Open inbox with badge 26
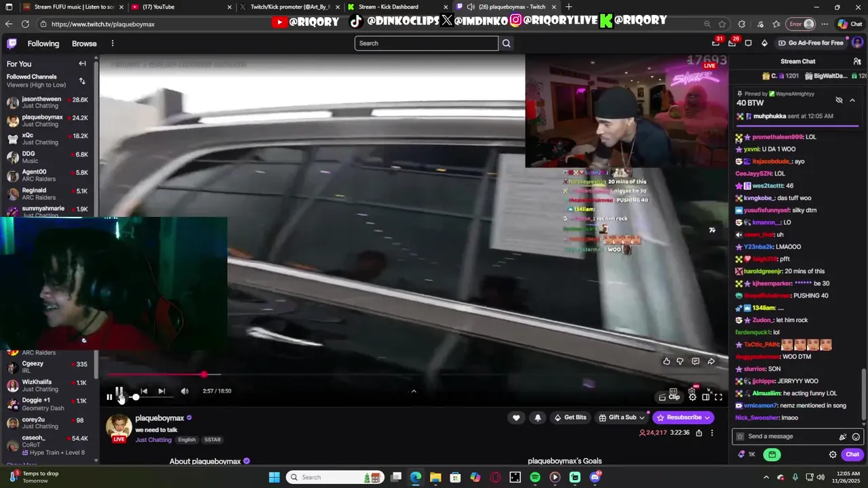Viewport: 868px width, 488px height. (732, 43)
